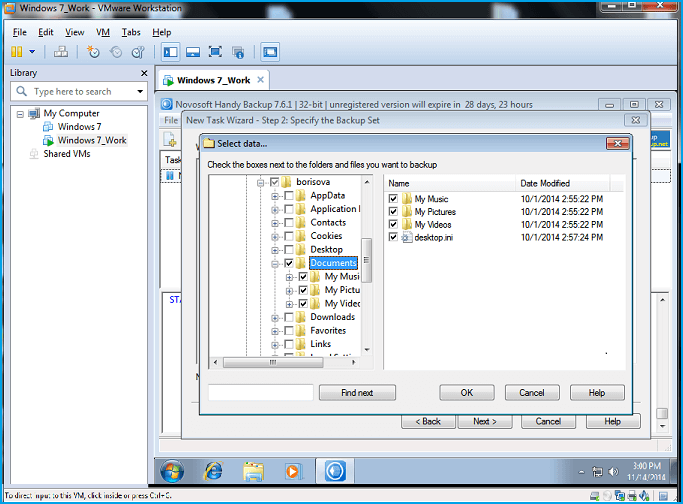Check the Contacts folder checkbox
This screenshot has width=683, height=504.
tap(289, 223)
